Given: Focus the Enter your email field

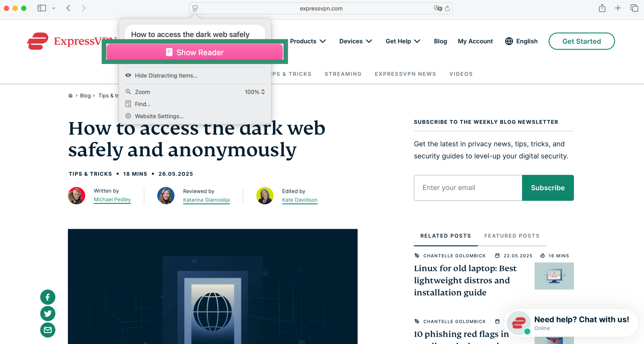Looking at the screenshot, I should coord(468,188).
